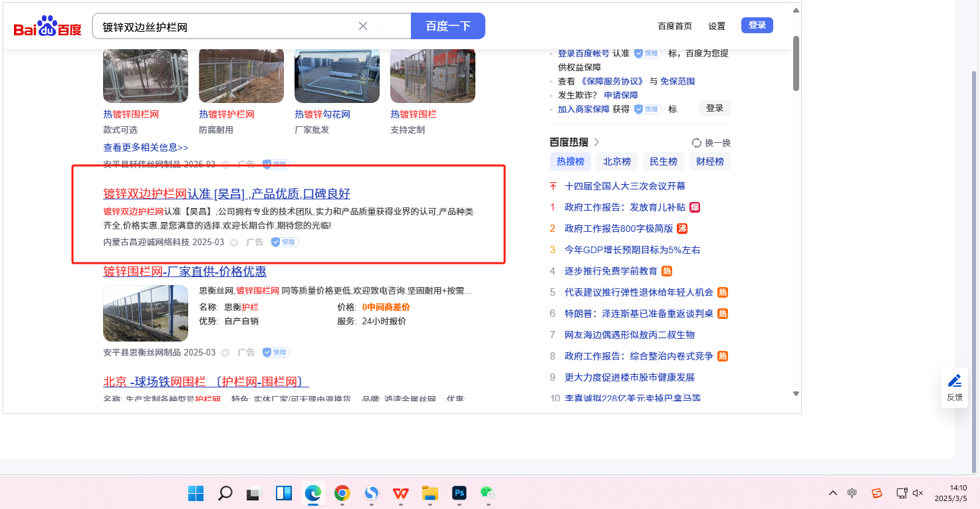Click the 登录百度帐号 link

click(x=584, y=53)
